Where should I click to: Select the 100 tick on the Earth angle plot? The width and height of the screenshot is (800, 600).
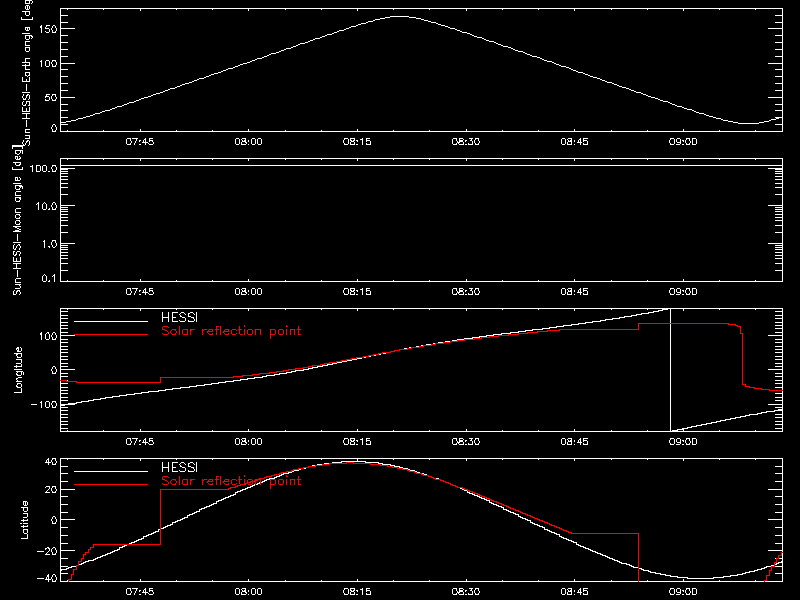coord(47,64)
